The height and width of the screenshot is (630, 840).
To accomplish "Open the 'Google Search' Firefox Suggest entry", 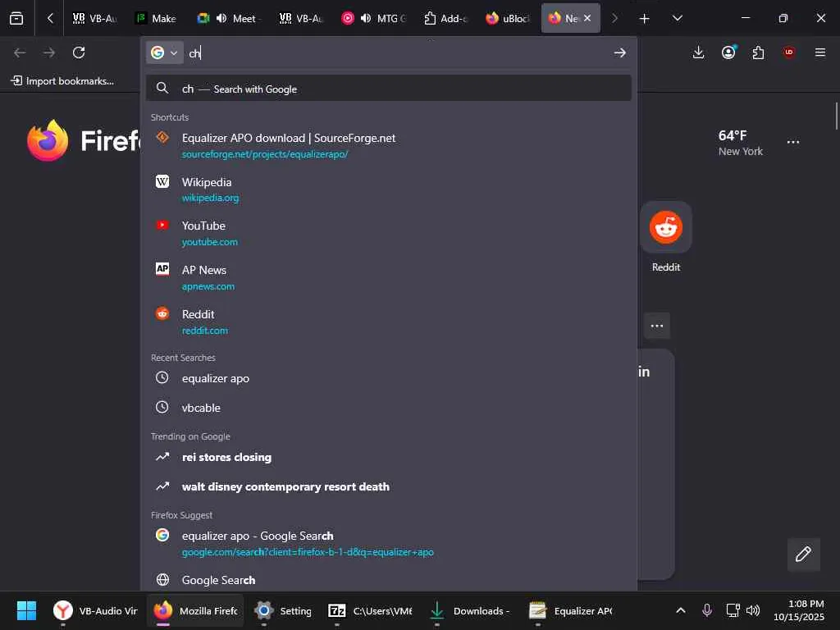I will pos(388,580).
